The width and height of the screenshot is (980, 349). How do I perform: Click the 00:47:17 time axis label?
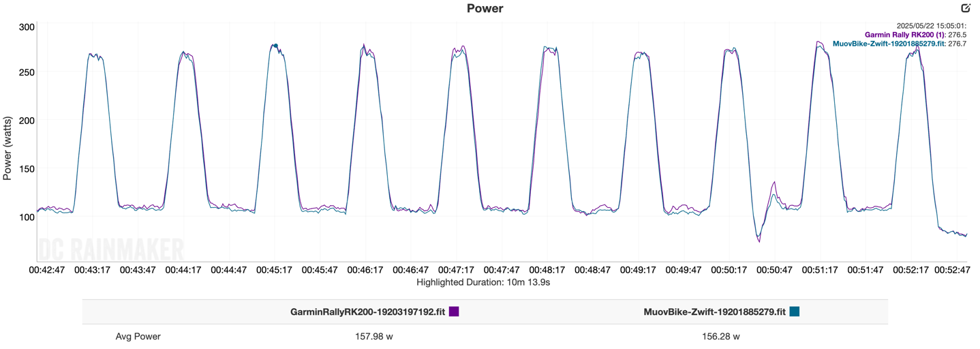click(x=457, y=270)
